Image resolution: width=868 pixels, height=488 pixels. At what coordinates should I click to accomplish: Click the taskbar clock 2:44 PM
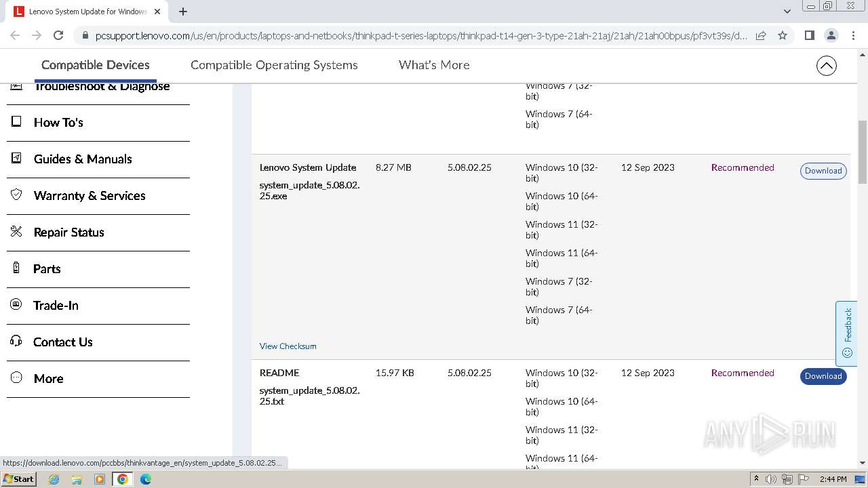833,479
